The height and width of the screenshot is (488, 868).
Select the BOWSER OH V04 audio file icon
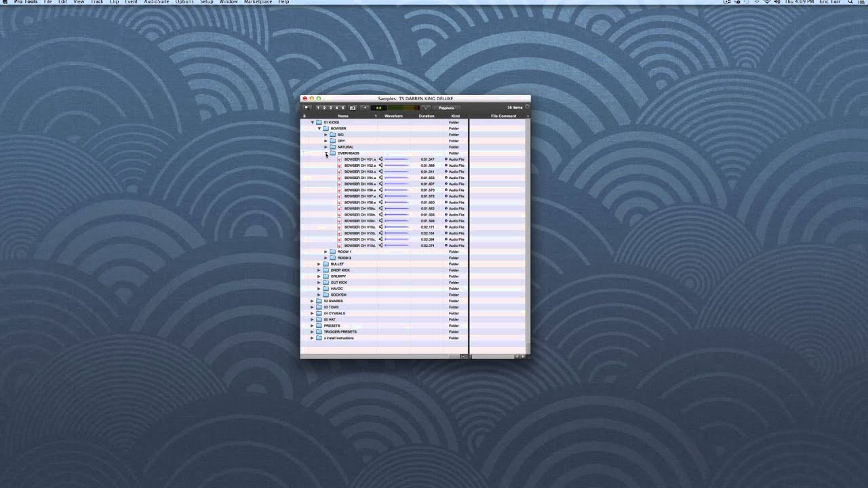click(x=339, y=178)
